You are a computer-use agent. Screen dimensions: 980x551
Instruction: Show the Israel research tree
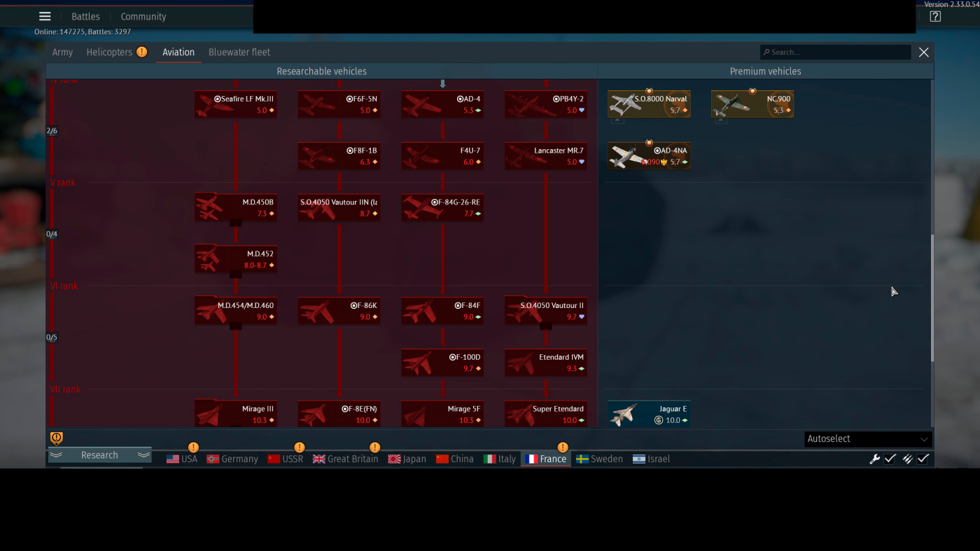click(651, 459)
